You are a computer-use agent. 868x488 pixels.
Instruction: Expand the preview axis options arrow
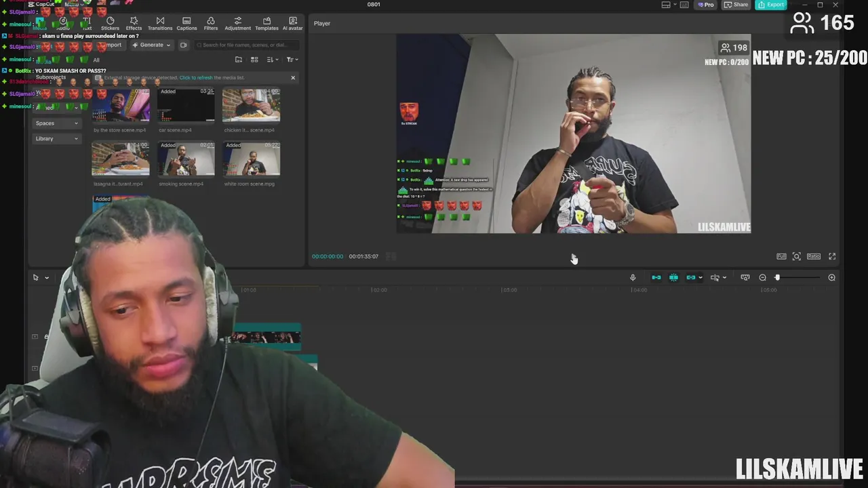(x=724, y=278)
